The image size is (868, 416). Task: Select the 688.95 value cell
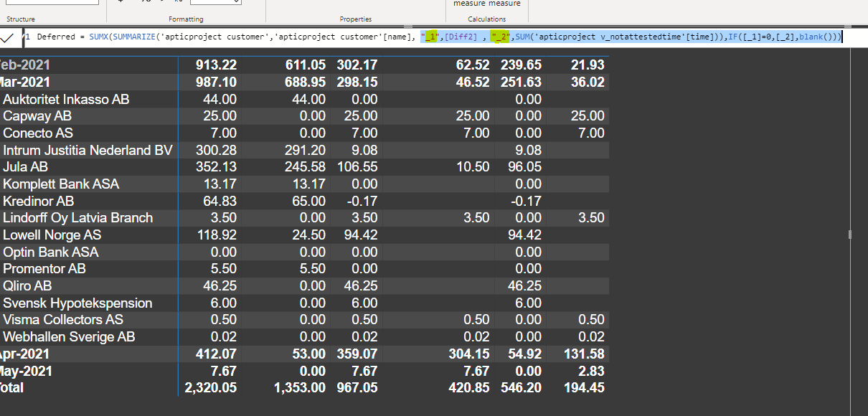click(306, 82)
